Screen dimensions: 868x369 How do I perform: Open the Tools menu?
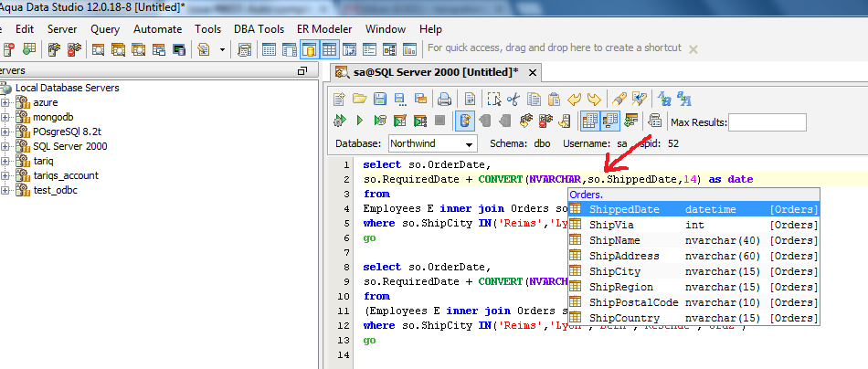[207, 29]
